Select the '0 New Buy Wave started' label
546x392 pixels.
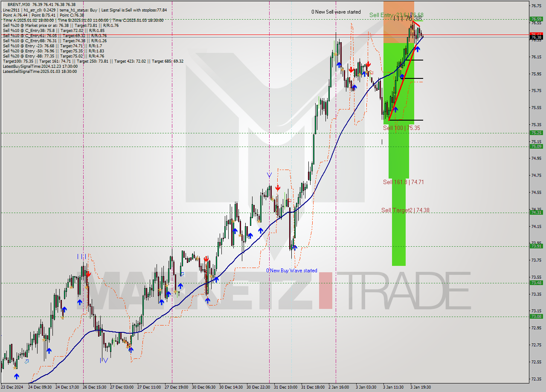pyautogui.click(x=292, y=271)
